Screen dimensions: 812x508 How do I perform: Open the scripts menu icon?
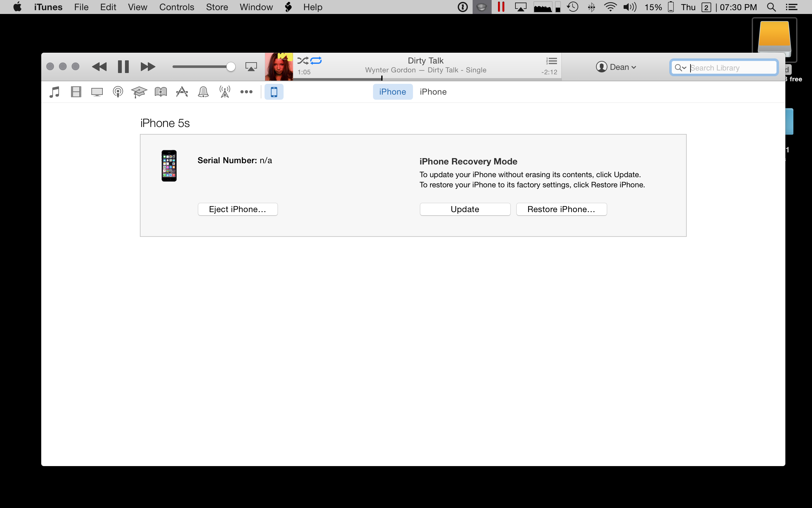point(288,7)
